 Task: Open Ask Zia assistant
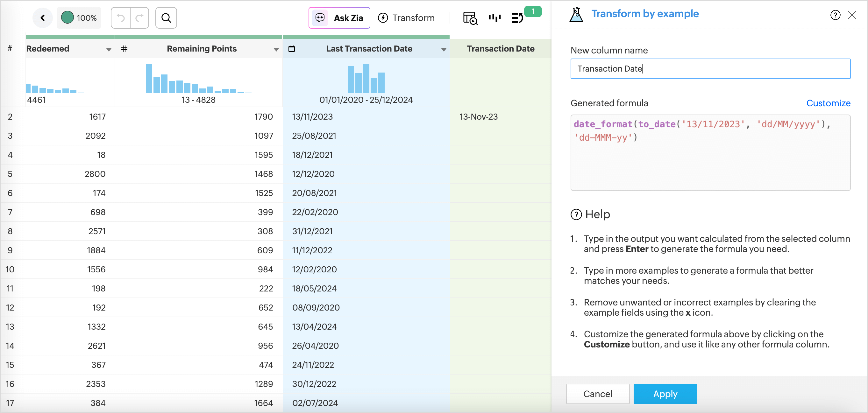[339, 18]
